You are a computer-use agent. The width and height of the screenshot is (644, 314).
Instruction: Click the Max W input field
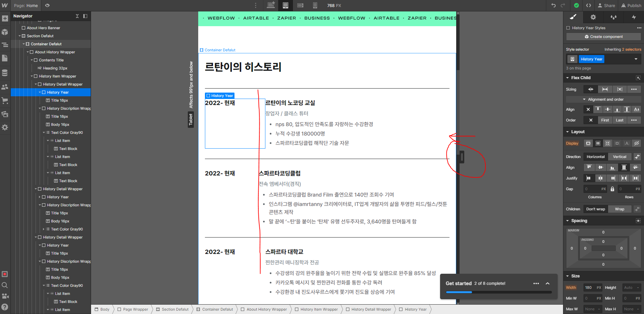593,309
